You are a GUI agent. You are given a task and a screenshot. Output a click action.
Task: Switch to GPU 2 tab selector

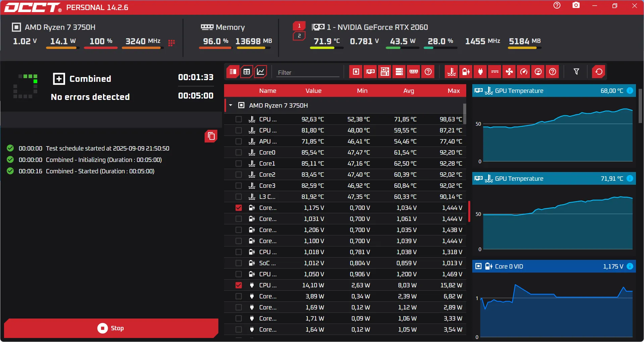tap(299, 36)
